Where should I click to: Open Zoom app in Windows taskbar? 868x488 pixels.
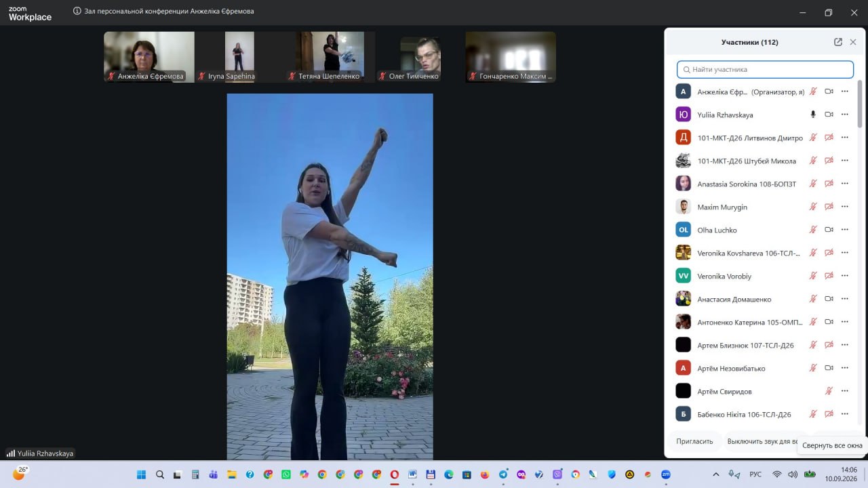(x=666, y=474)
